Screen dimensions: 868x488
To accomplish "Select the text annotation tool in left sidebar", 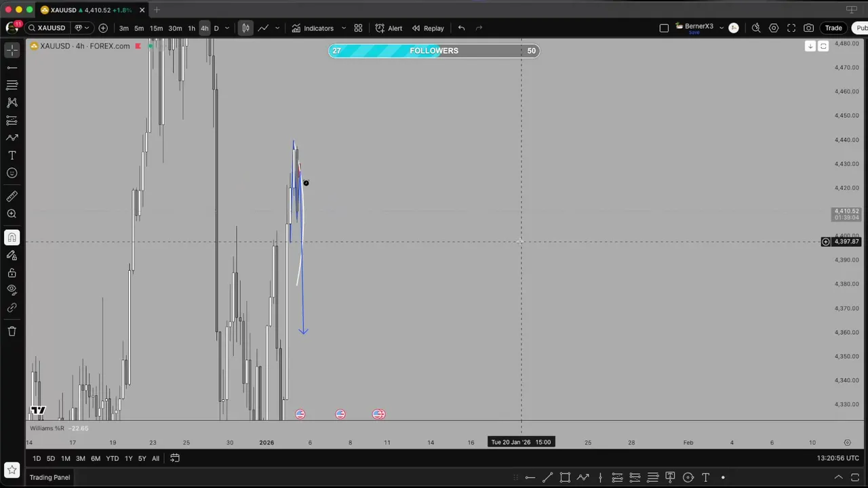I will (12, 155).
